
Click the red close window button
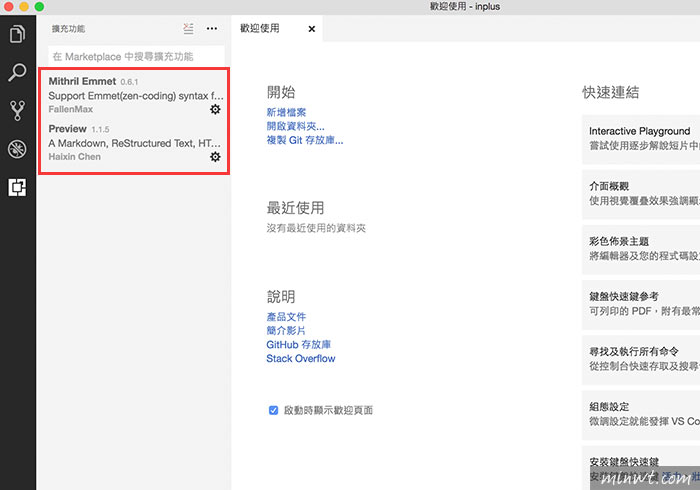8,6
